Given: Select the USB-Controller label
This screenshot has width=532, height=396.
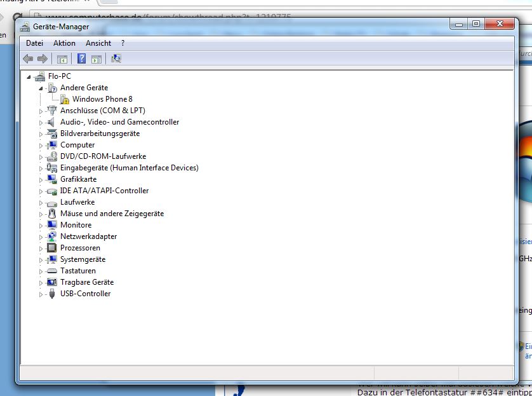Looking at the screenshot, I should click(x=86, y=294).
